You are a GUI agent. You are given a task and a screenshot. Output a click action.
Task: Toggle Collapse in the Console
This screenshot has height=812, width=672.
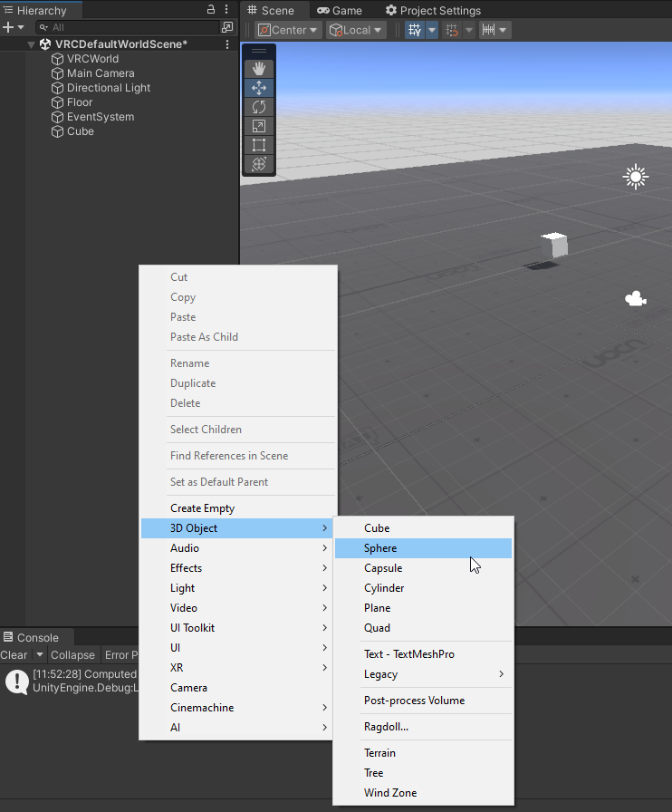[72, 655]
